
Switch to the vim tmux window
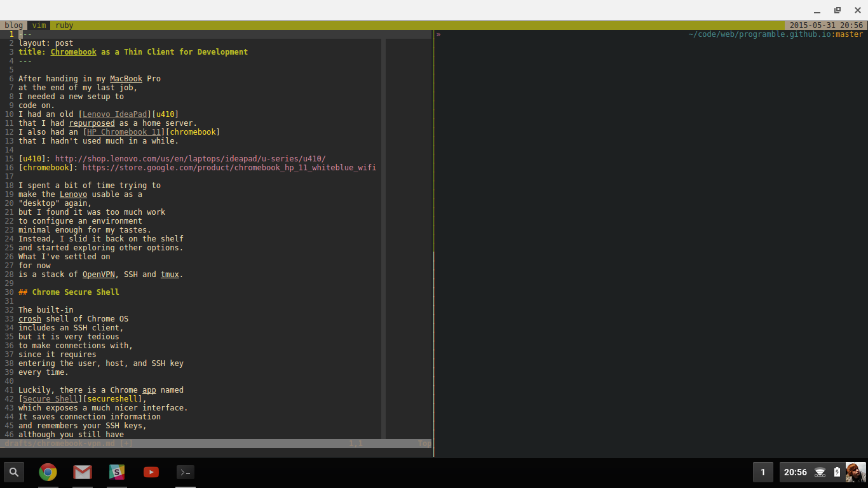pyautogui.click(x=39, y=25)
